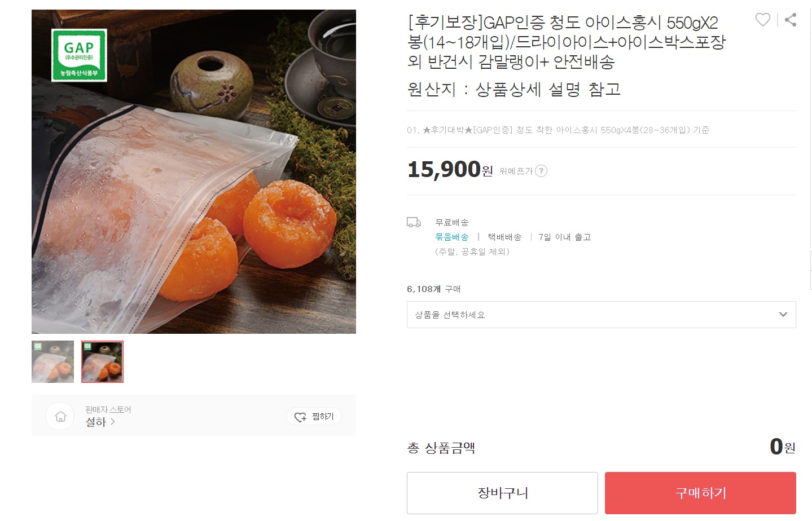Select the currently active product thumbnail
Image resolution: width=812 pixels, height=521 pixels.
[x=102, y=361]
